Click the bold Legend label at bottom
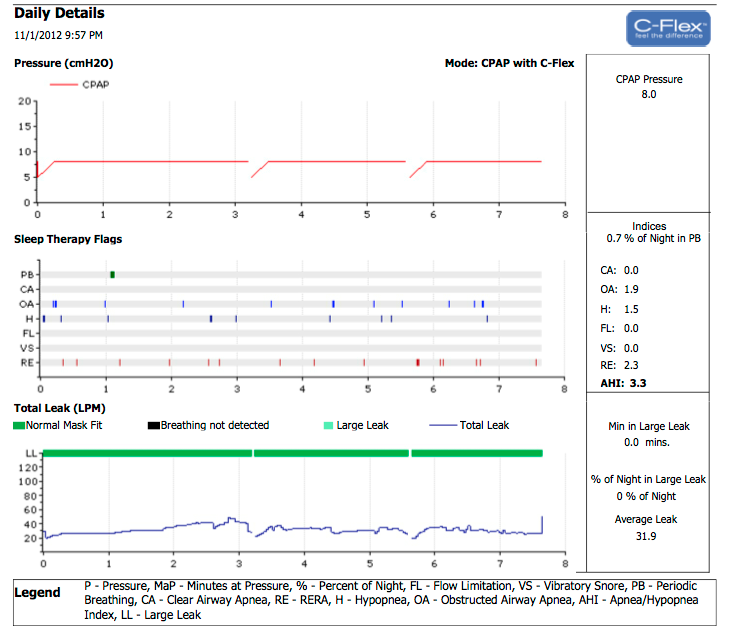The height and width of the screenshot is (639, 729). pyautogui.click(x=37, y=593)
